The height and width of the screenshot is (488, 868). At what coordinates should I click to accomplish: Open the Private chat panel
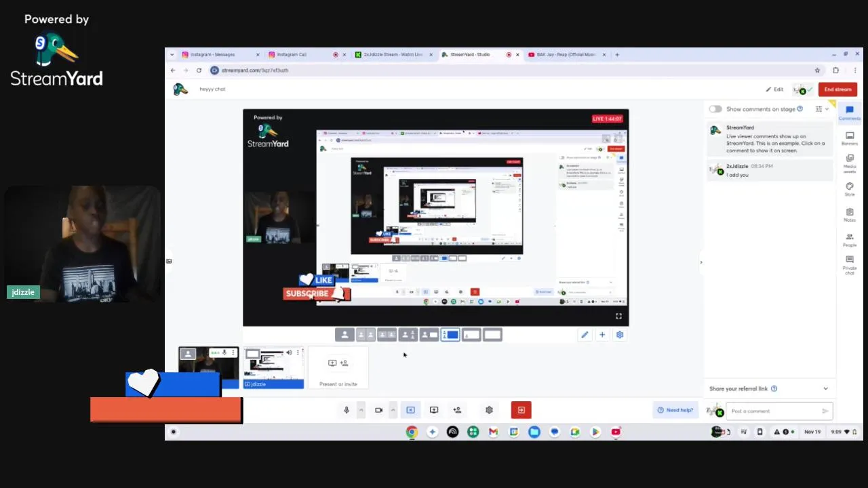pyautogui.click(x=850, y=264)
